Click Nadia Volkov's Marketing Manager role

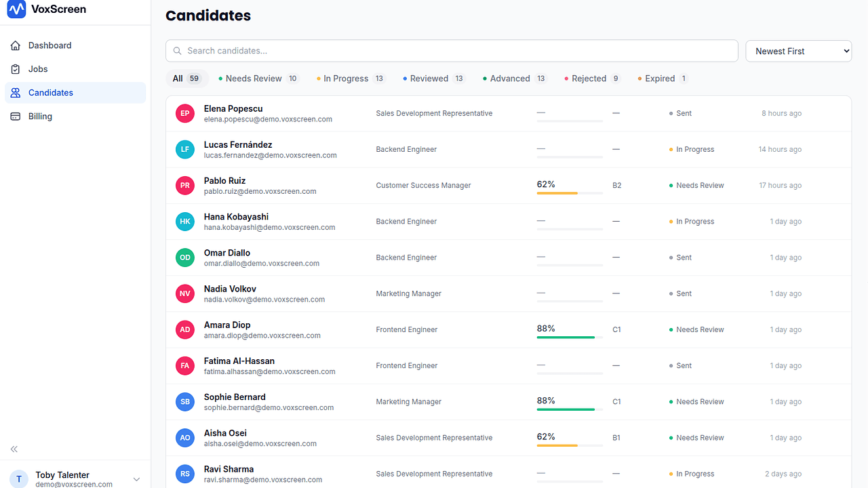tap(409, 293)
